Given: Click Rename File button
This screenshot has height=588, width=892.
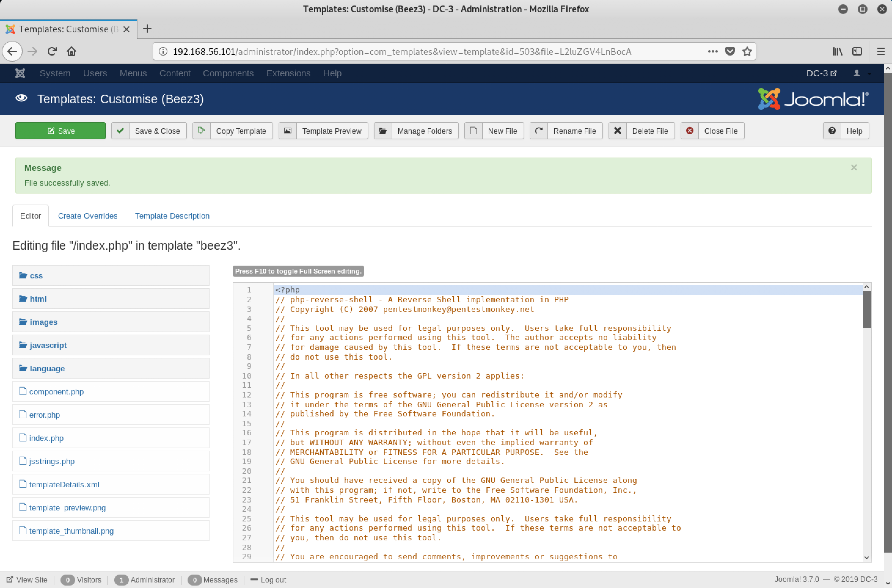Looking at the screenshot, I should [566, 131].
